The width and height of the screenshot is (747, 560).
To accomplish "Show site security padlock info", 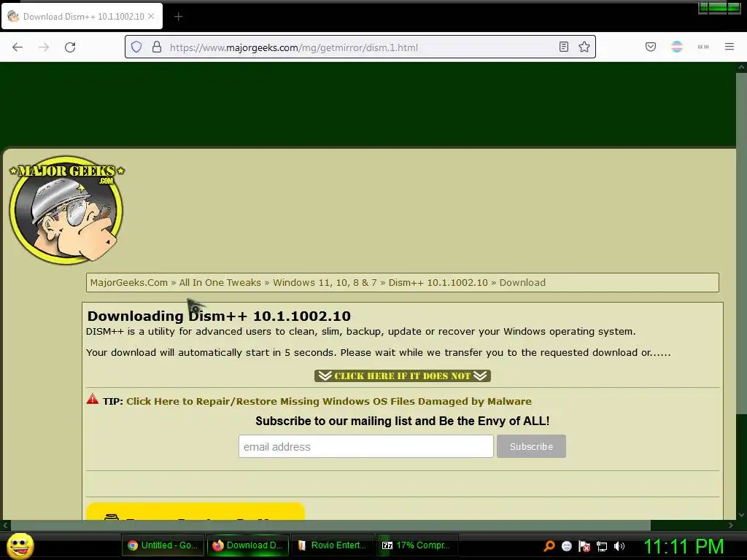I will pyautogui.click(x=157, y=47).
